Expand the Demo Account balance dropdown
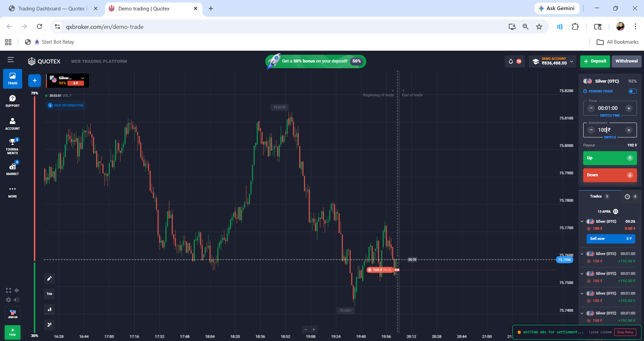644x341 pixels. pyautogui.click(x=553, y=61)
